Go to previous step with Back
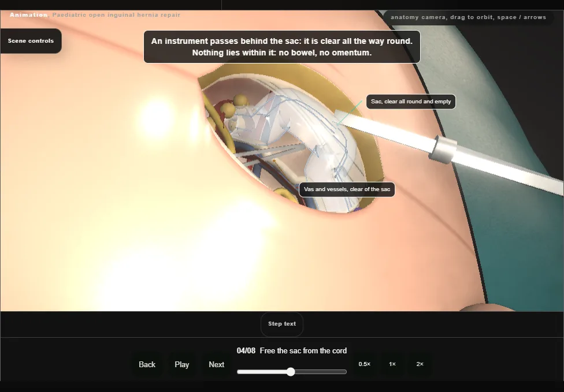The image size is (564, 392). [147, 364]
